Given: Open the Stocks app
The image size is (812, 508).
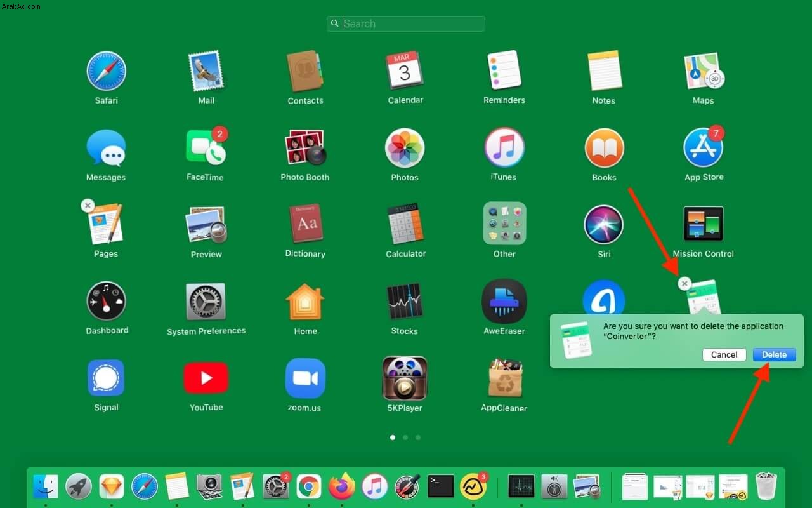Looking at the screenshot, I should point(405,302).
